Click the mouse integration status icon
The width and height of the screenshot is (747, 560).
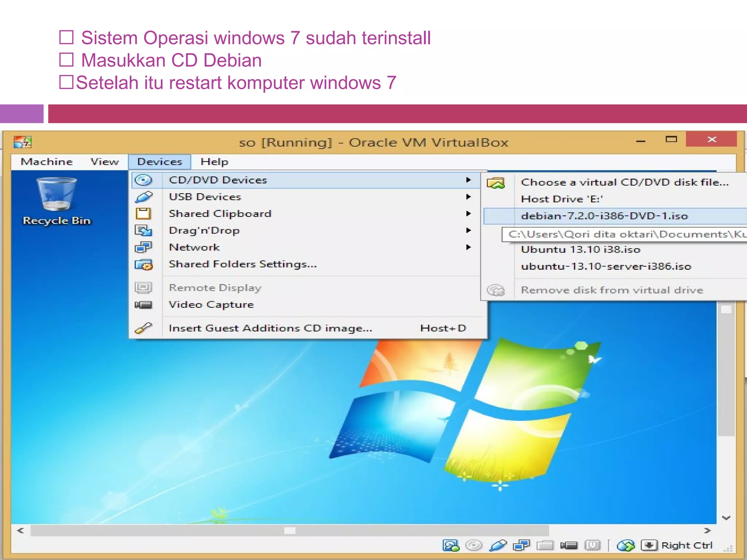pos(626,545)
